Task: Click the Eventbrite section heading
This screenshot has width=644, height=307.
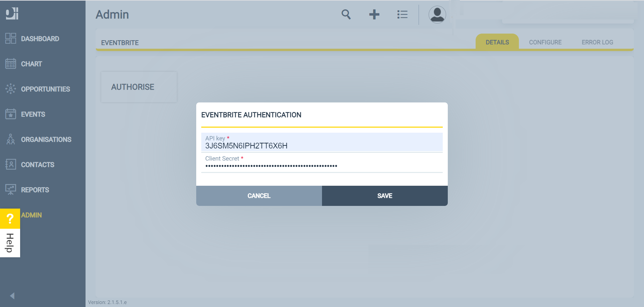Action: click(120, 43)
